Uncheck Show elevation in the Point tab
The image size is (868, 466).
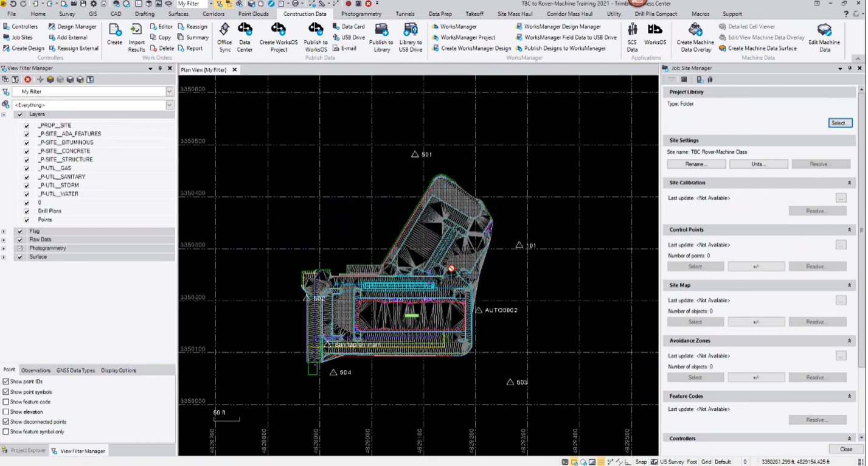click(x=5, y=412)
